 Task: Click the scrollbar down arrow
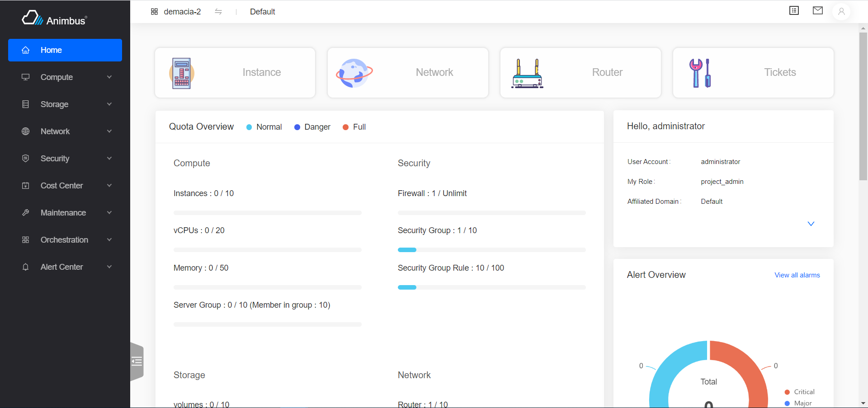(863, 403)
